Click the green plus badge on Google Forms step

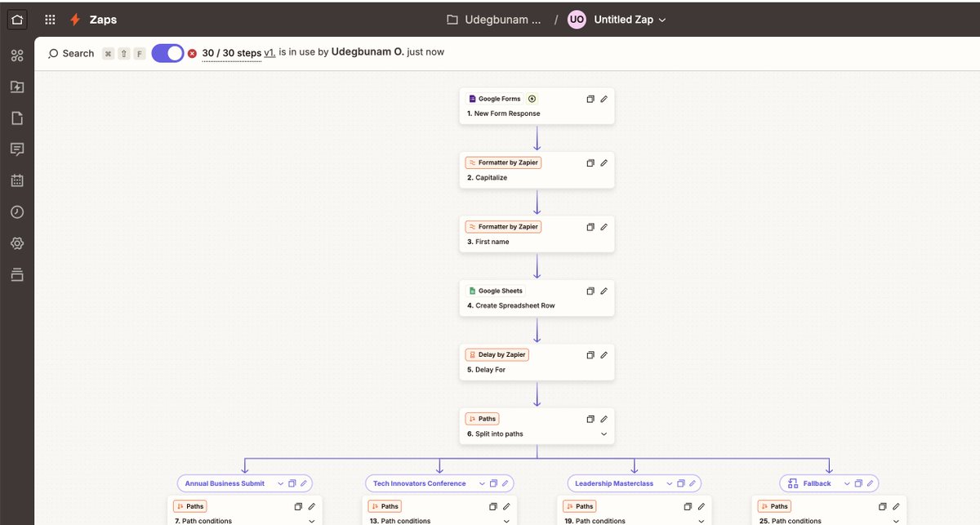click(532, 99)
